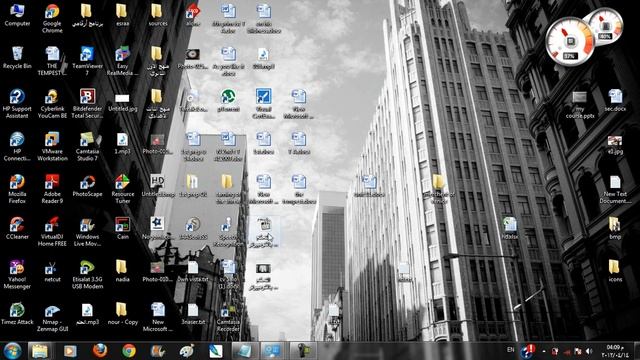Viewport: 640px width, 360px height.
Task: Select the HP Connection Manager icon
Action: [17, 146]
